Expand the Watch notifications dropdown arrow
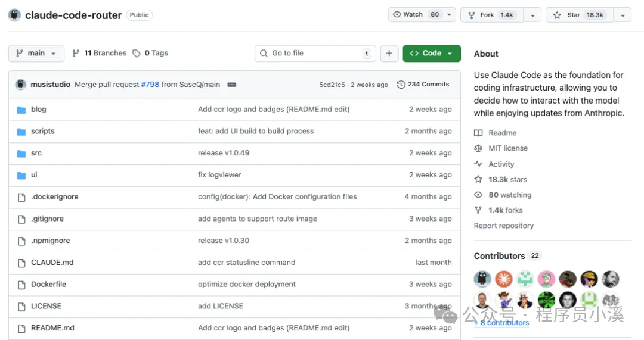Screen dimensions: 644x340 pyautogui.click(x=450, y=15)
